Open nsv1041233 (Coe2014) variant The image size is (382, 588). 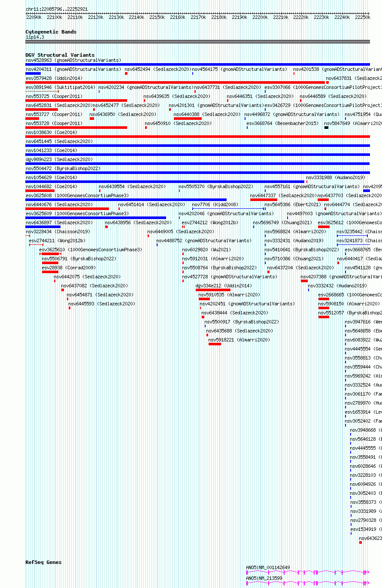(x=52, y=150)
